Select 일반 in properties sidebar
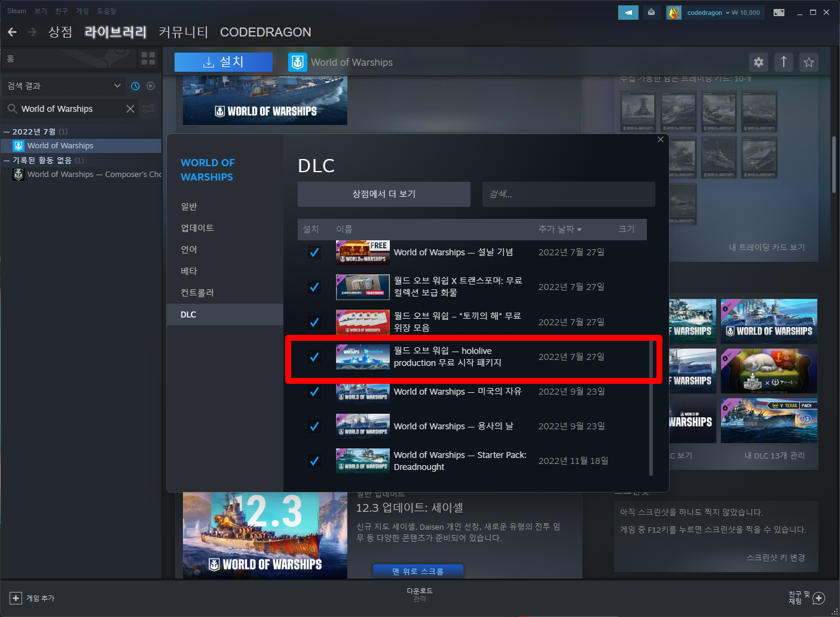 225,206
